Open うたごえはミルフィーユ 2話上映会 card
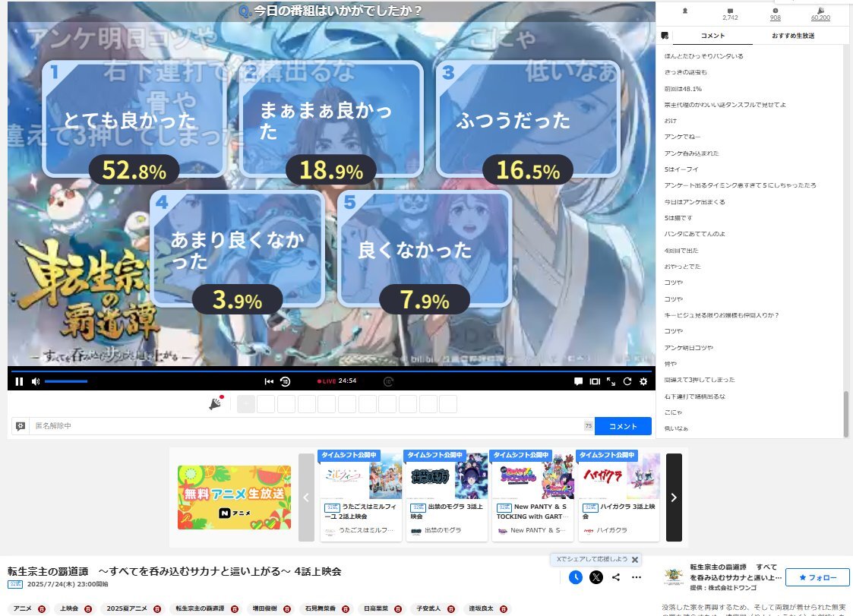 click(x=361, y=496)
